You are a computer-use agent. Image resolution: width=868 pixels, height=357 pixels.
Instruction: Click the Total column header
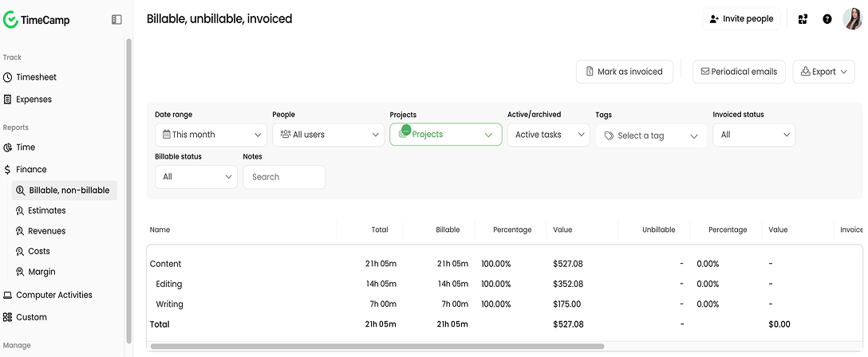[x=380, y=229]
